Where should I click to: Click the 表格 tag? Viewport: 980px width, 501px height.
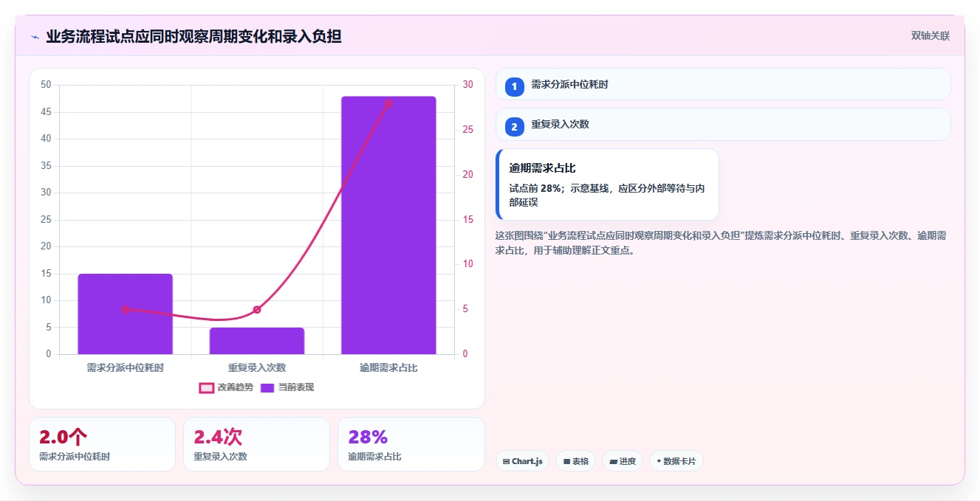tap(575, 461)
